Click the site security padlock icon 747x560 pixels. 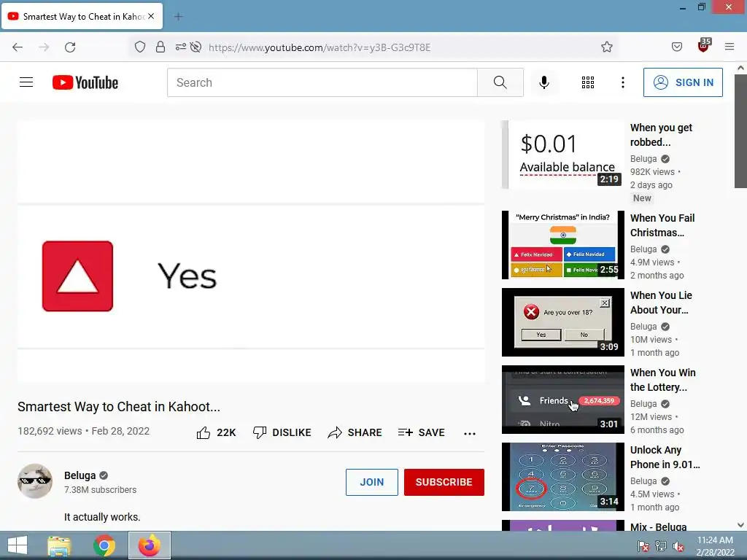(x=160, y=47)
